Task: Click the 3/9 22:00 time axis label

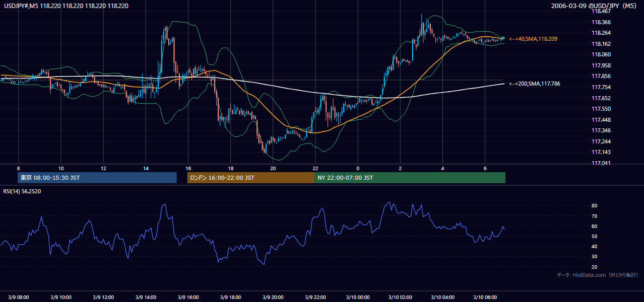Action: coord(315,297)
